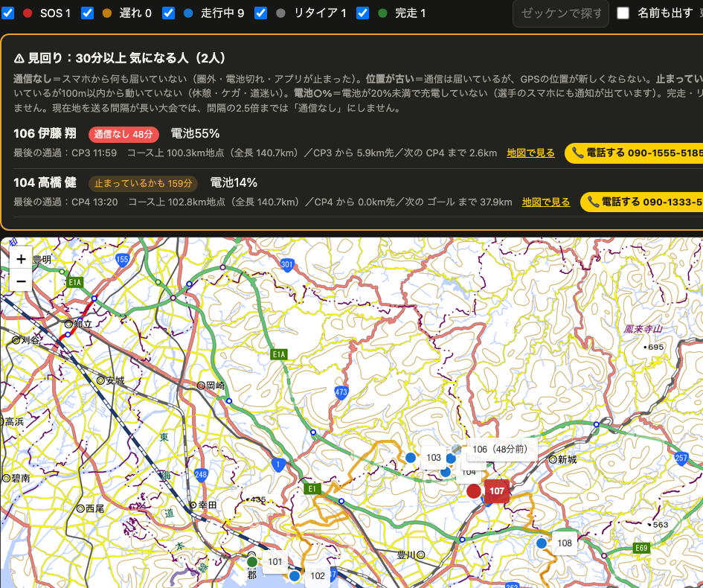
Task: Toggle the 走行中 9 filter checkbox
Action: click(x=169, y=13)
